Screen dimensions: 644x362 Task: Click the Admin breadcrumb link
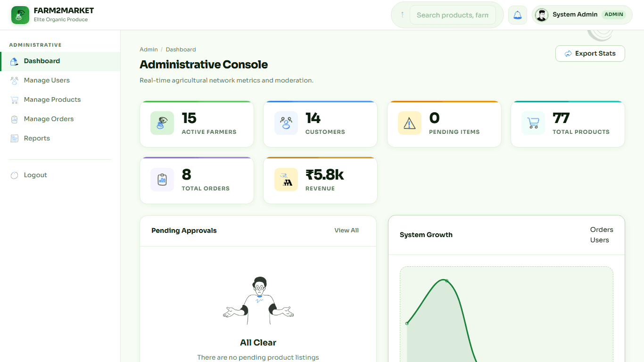point(149,49)
